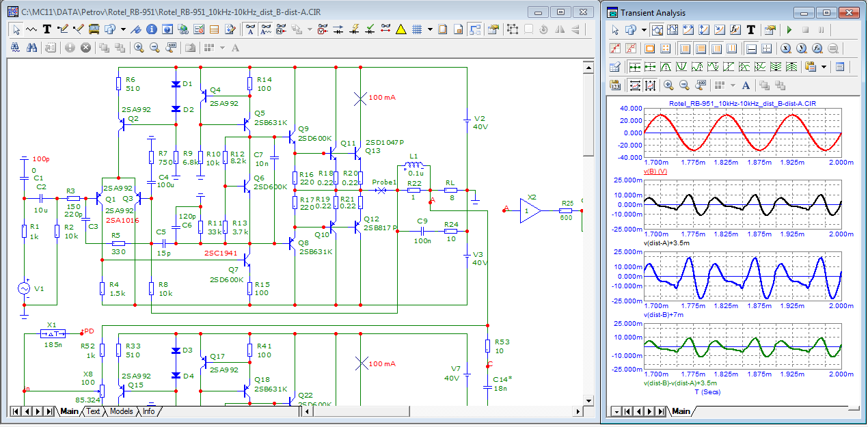The width and height of the screenshot is (868, 427).
Task: Expand dropdown next to clipboard icon in analysis toolbar
Action: click(824, 67)
